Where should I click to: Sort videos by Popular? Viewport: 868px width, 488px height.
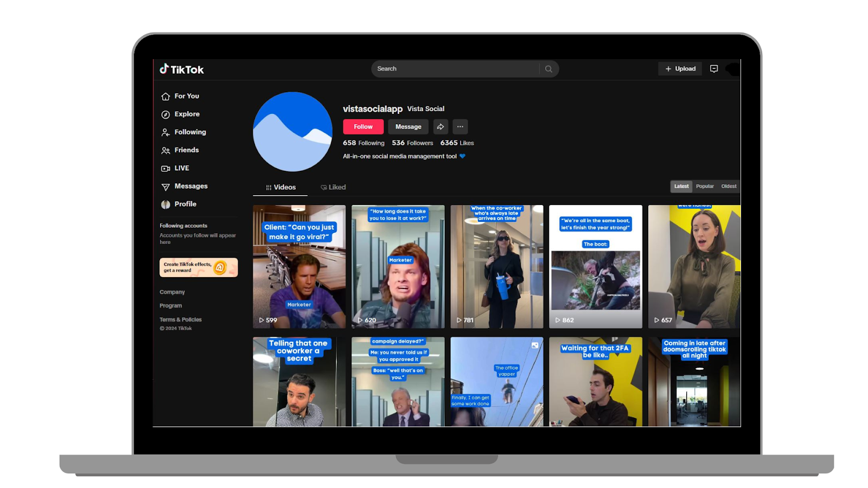[705, 186]
